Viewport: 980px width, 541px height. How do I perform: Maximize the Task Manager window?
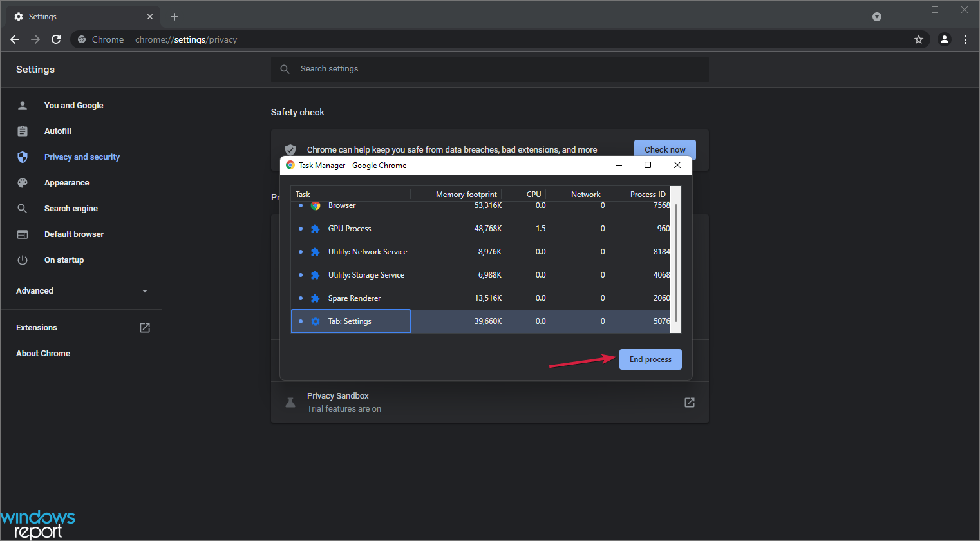[648, 166]
